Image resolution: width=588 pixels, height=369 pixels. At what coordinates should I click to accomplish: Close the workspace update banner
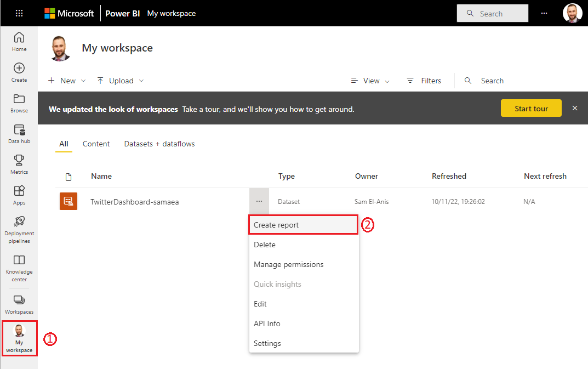(574, 108)
